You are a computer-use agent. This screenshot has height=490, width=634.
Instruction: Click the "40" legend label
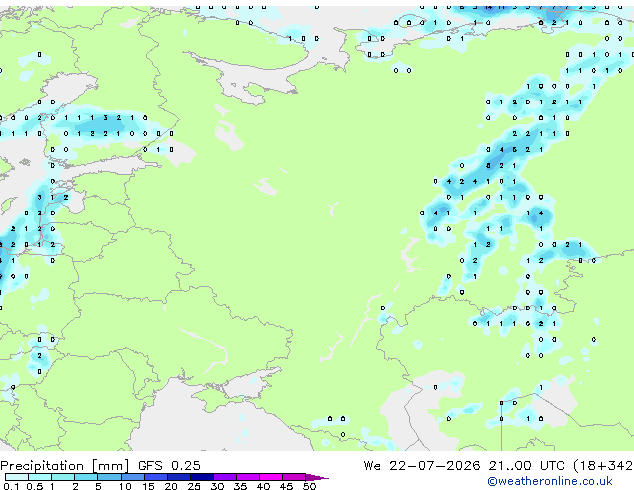(264, 486)
